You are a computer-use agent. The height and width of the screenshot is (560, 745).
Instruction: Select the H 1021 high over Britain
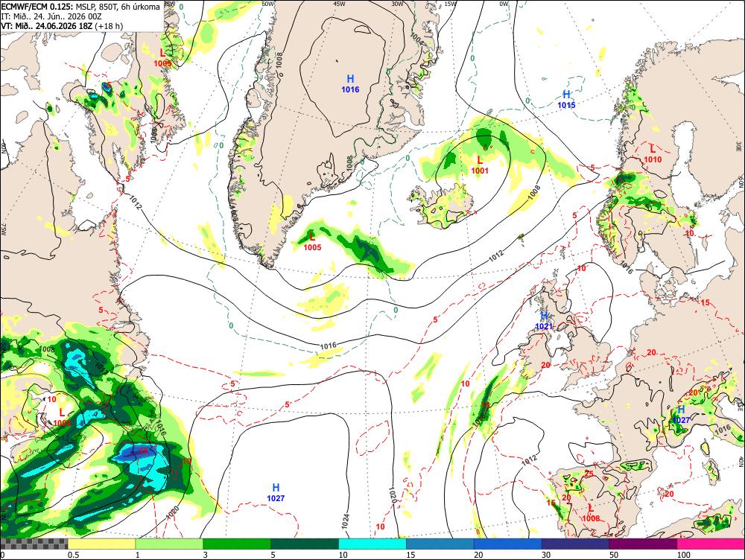click(x=544, y=321)
